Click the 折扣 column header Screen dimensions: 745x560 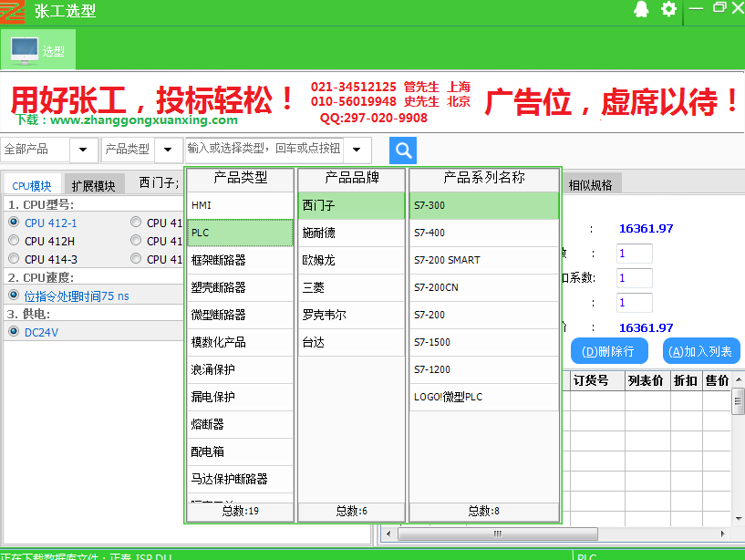pyautogui.click(x=686, y=380)
